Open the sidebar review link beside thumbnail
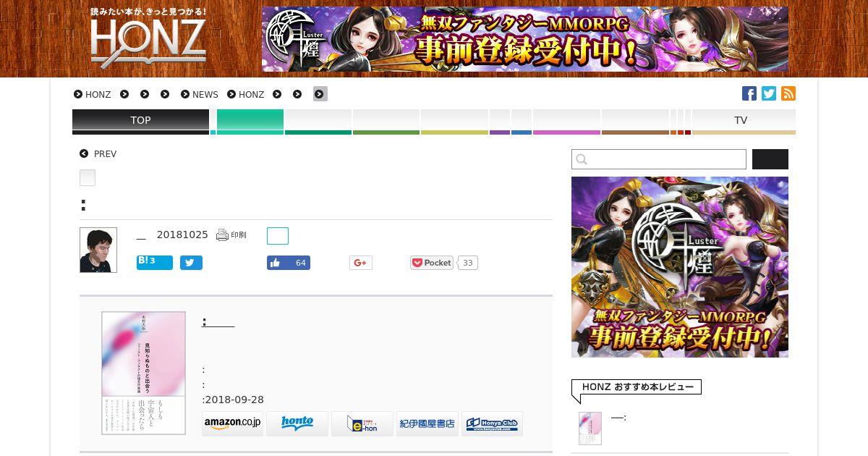Viewport: 868px width, 456px height. 618,418
